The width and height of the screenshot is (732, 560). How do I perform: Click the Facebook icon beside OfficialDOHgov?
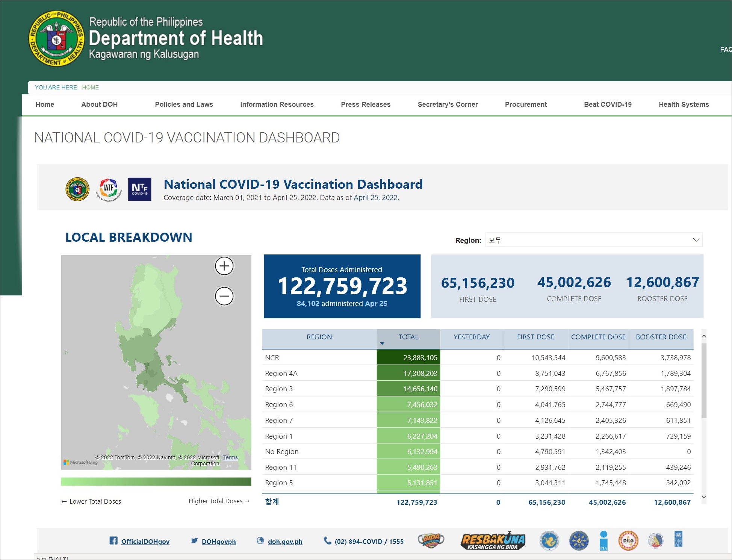[113, 540]
